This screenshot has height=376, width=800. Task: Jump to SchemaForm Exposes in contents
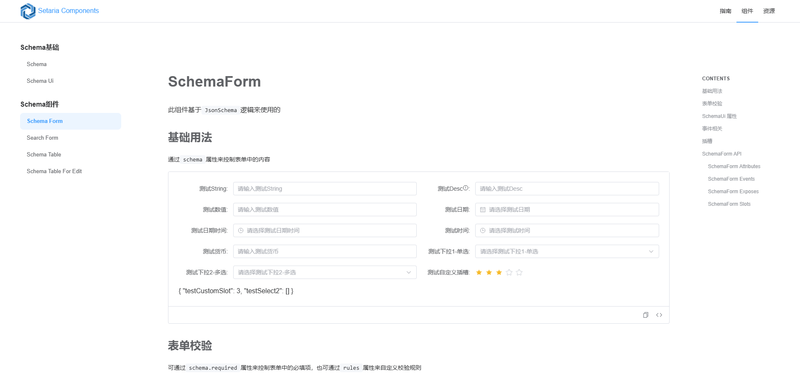[733, 191]
